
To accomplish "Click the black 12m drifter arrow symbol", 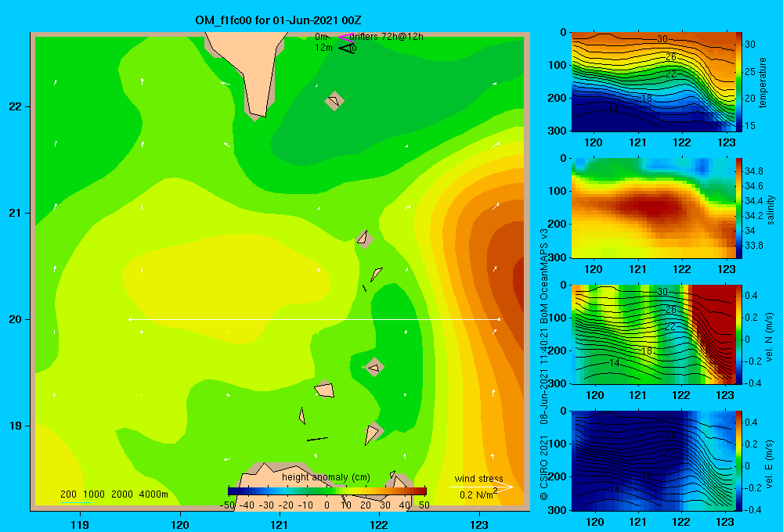I will [x=347, y=48].
